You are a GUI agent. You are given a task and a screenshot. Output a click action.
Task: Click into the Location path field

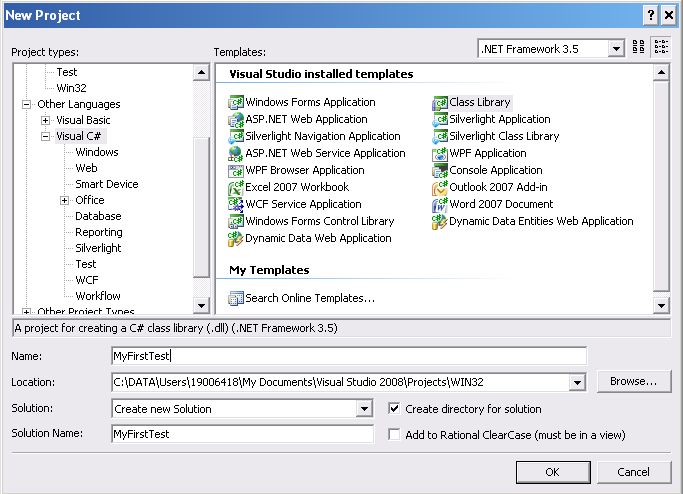click(340, 382)
